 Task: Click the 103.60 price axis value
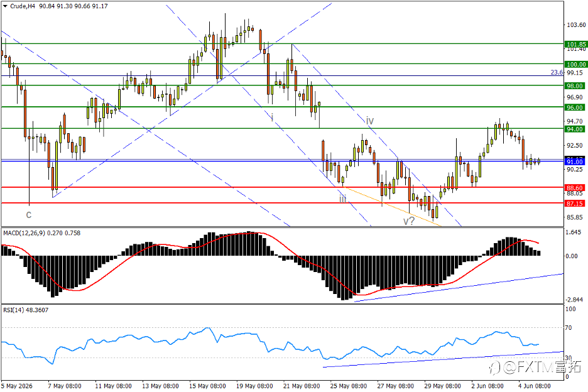576,25
